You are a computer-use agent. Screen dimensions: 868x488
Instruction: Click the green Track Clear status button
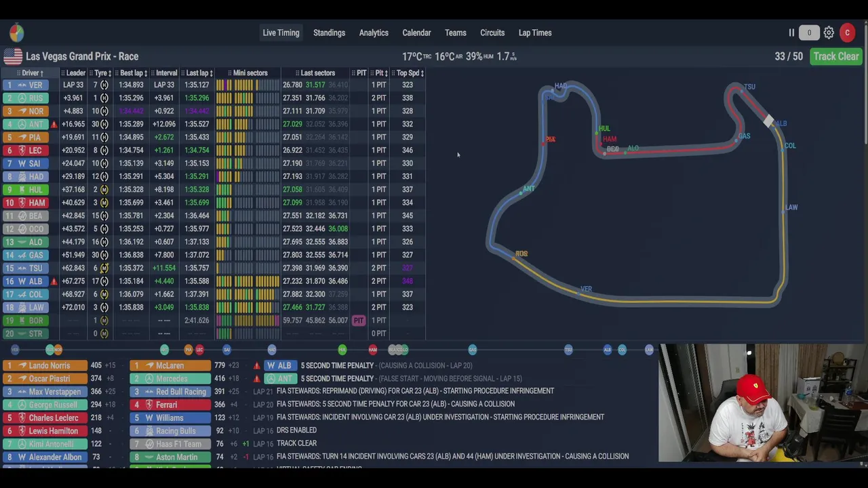pyautogui.click(x=836, y=56)
